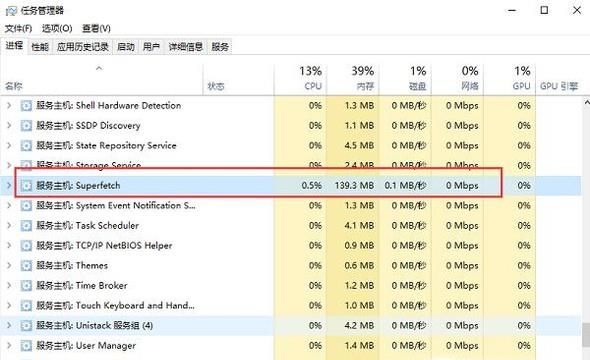Select the Time Broker row name

[82, 286]
